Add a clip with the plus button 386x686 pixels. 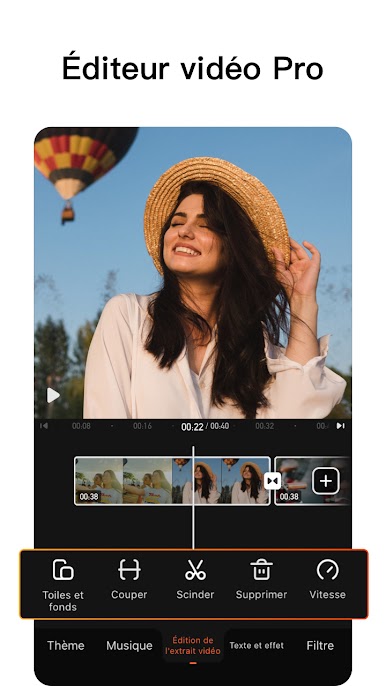(326, 481)
